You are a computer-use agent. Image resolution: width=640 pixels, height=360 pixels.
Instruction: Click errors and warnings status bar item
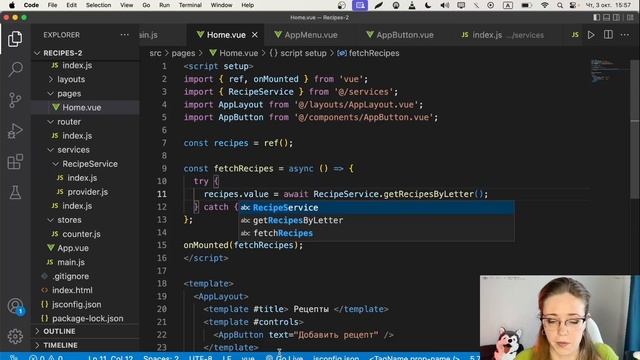pyautogui.click(x=46, y=357)
